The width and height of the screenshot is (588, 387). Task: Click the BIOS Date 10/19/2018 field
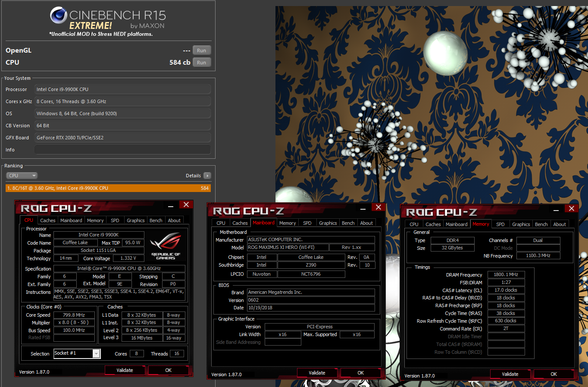[311, 308]
